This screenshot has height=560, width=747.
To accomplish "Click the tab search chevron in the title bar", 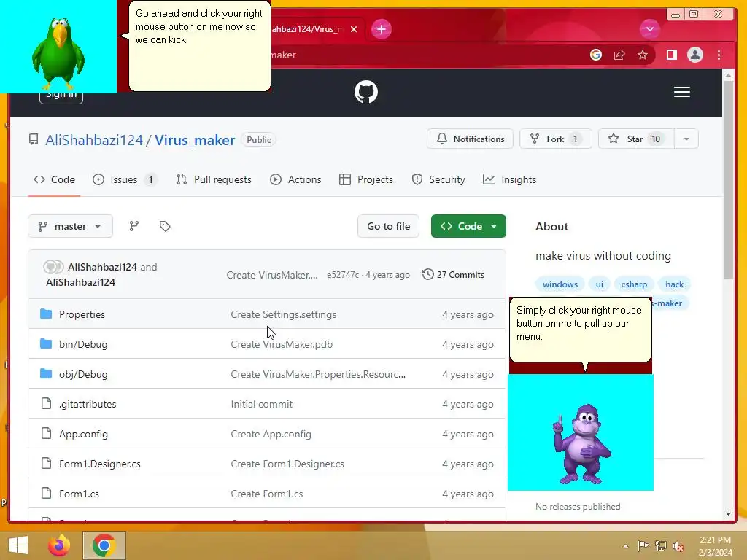I will click(649, 29).
